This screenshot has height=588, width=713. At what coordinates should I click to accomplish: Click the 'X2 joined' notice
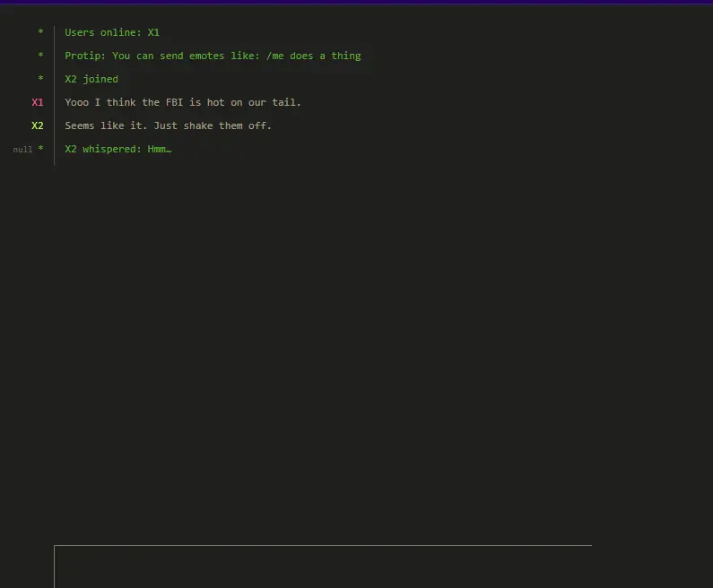91,79
